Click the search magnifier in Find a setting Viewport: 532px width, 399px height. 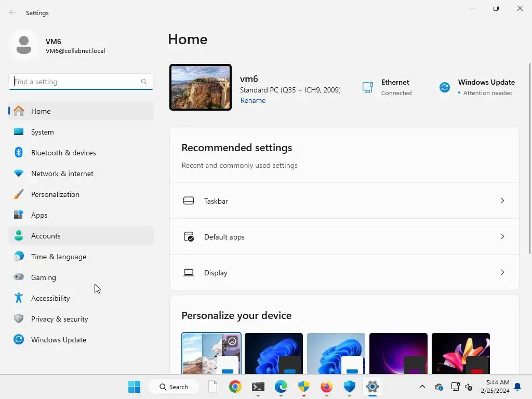tap(144, 82)
